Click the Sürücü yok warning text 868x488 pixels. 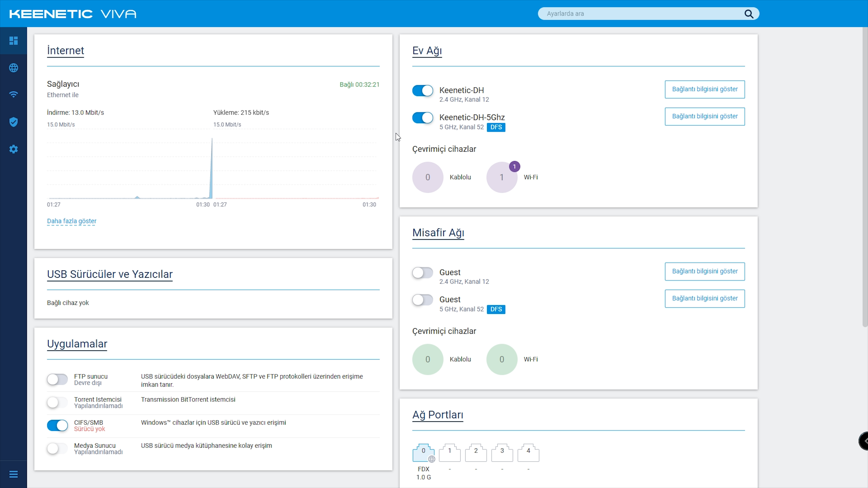(x=89, y=429)
